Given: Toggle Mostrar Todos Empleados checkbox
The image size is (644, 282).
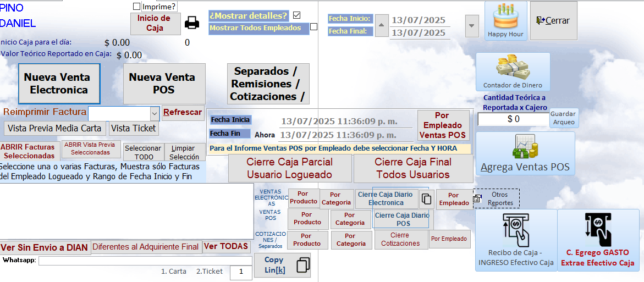Looking at the screenshot, I should click(313, 27).
